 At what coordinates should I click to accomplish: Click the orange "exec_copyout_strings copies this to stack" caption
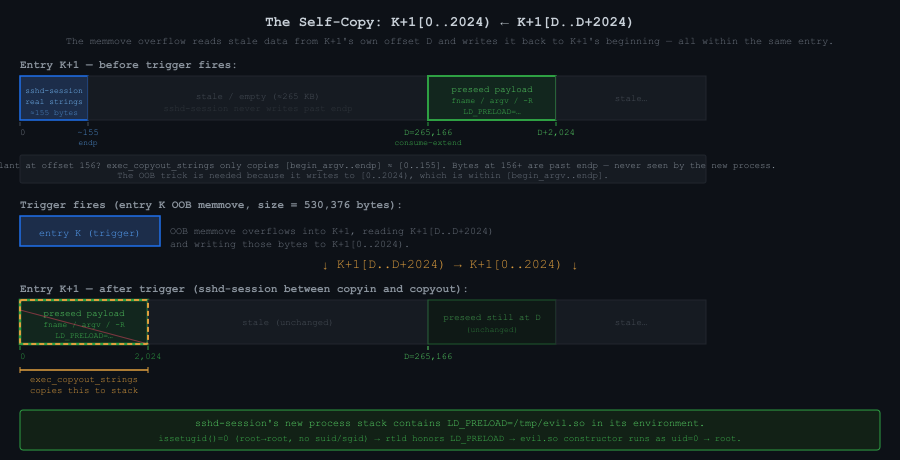click(84, 385)
